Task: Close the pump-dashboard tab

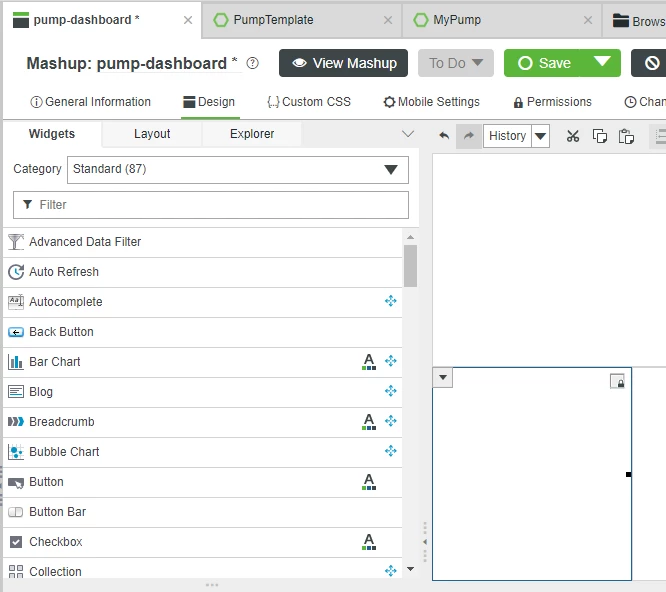Action: (188, 20)
